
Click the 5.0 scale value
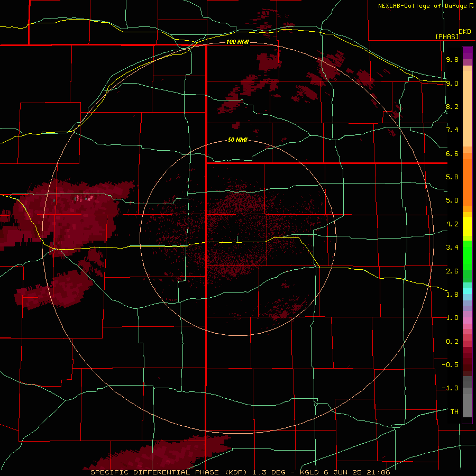tap(452, 200)
